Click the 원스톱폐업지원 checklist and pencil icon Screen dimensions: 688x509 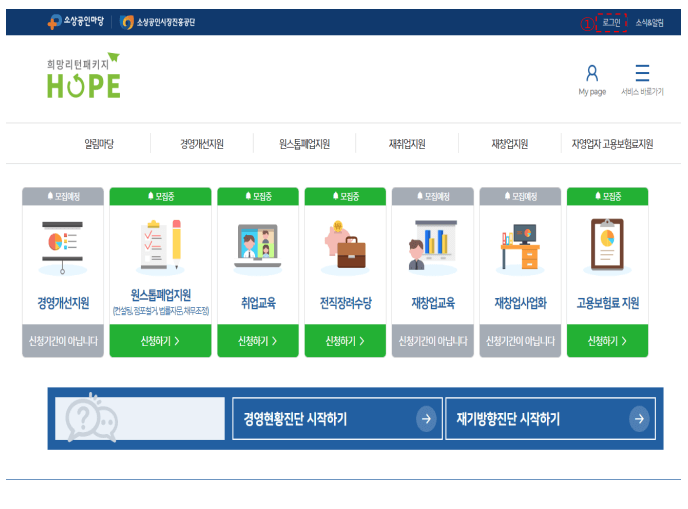coord(160,246)
